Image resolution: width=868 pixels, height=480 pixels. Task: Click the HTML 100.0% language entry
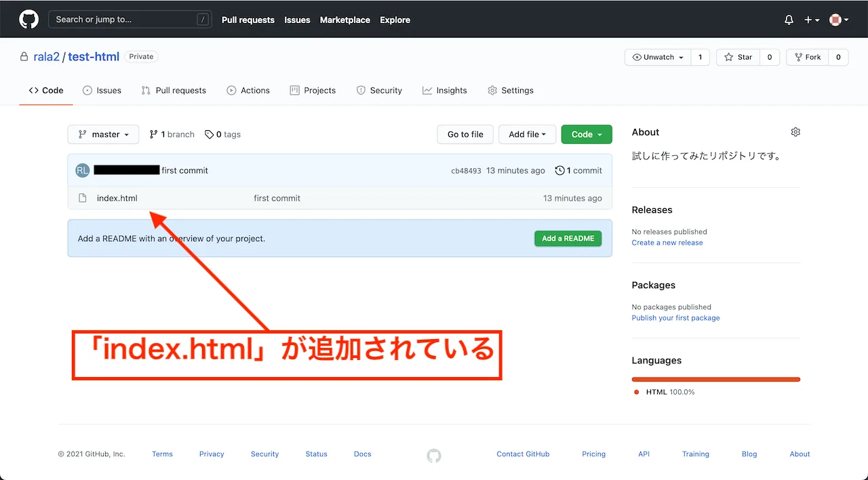pyautogui.click(x=665, y=392)
